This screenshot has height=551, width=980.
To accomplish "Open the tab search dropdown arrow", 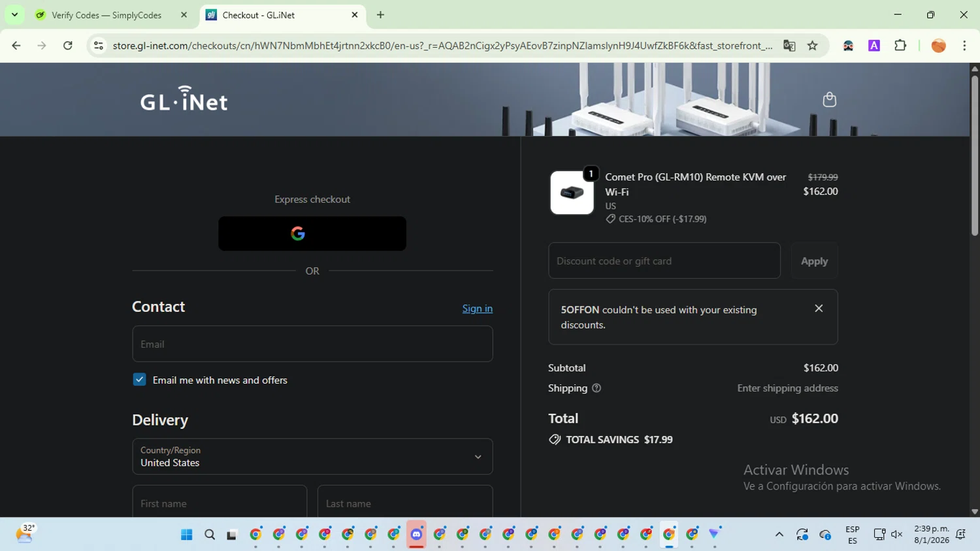I will 14,14.
